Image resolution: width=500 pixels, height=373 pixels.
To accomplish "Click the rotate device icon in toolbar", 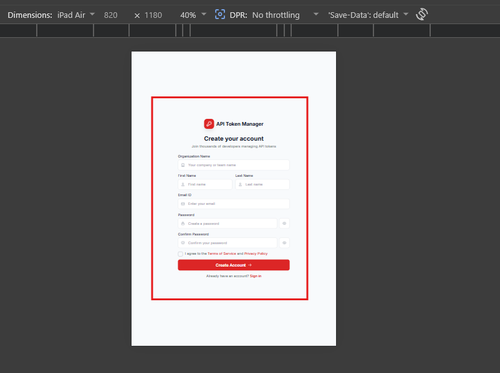I will [x=422, y=14].
